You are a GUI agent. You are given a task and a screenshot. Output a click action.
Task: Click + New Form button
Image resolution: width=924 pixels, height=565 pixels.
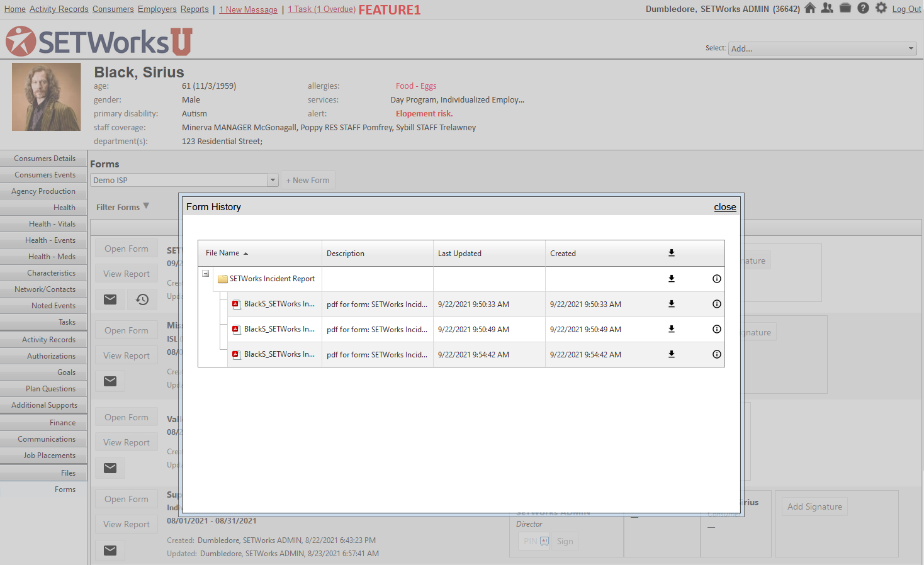click(x=308, y=180)
